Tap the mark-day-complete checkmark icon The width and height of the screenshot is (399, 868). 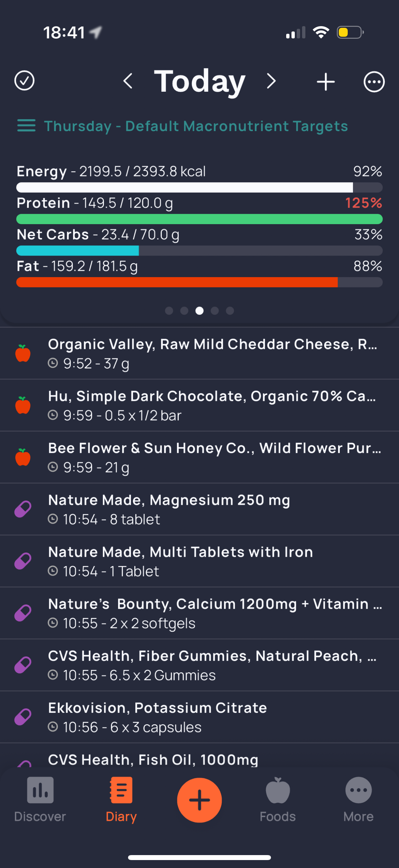(x=24, y=81)
